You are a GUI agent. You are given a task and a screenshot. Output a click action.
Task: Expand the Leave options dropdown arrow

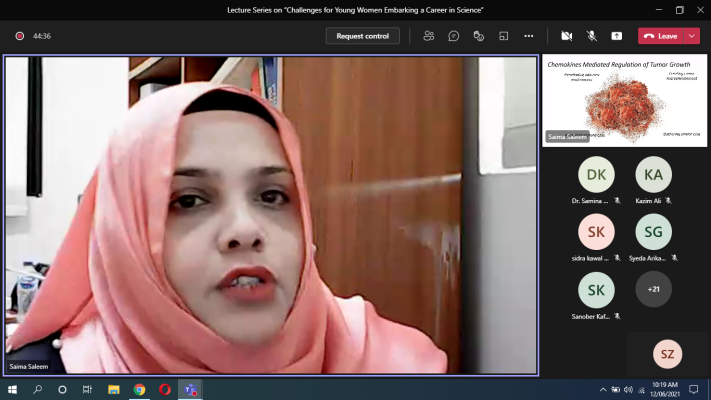[x=691, y=36]
